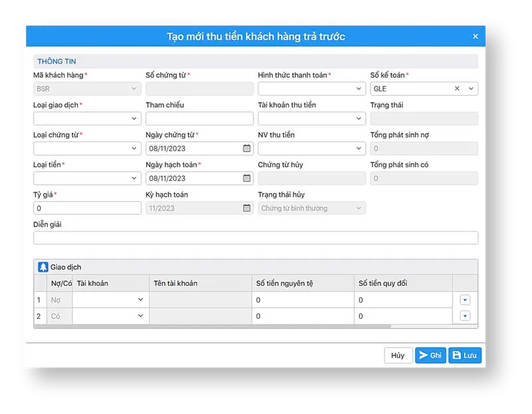The height and width of the screenshot is (414, 532).
Task: Expand the Loại chứng từ dropdown
Action: (87, 148)
